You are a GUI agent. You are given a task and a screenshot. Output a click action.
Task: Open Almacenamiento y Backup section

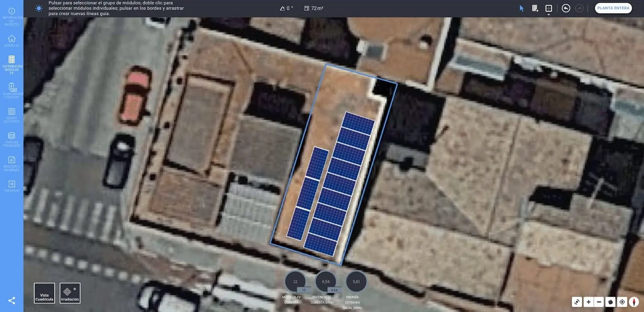point(12,91)
